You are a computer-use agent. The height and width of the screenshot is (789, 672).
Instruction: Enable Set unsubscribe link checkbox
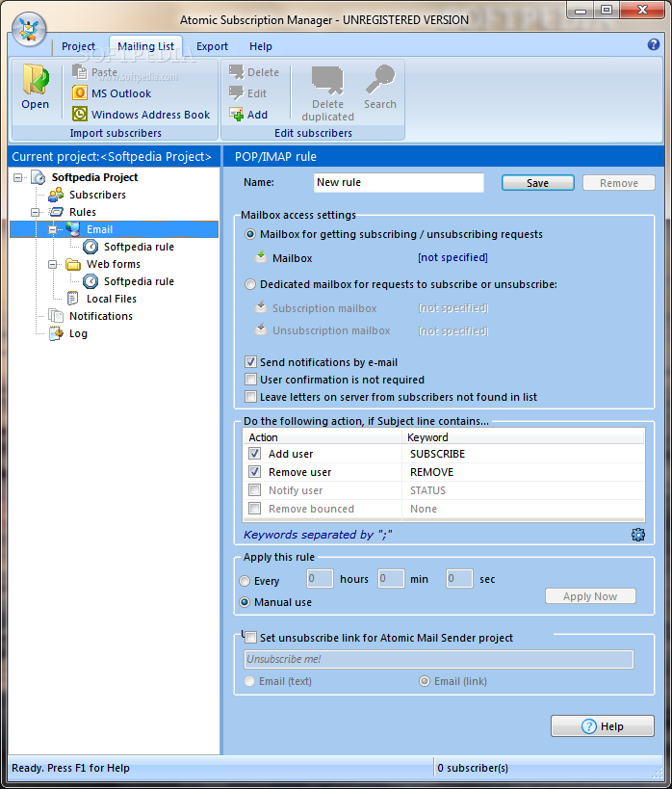(x=250, y=638)
